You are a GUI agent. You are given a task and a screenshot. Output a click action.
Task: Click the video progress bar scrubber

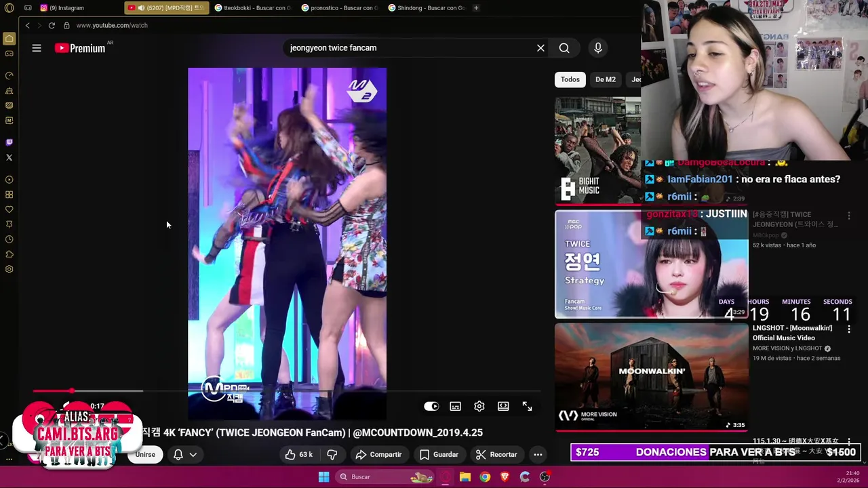71,391
